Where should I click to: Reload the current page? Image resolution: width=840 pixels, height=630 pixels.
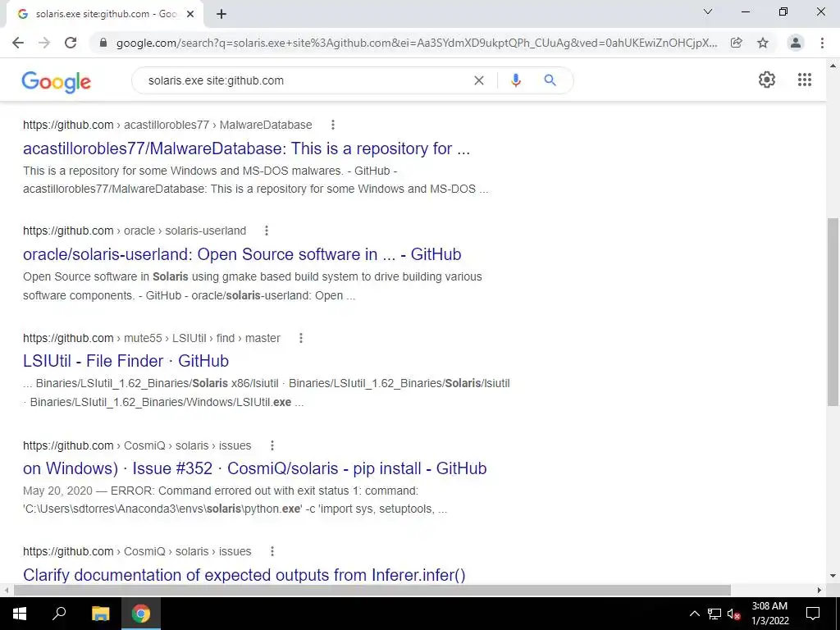click(x=71, y=43)
